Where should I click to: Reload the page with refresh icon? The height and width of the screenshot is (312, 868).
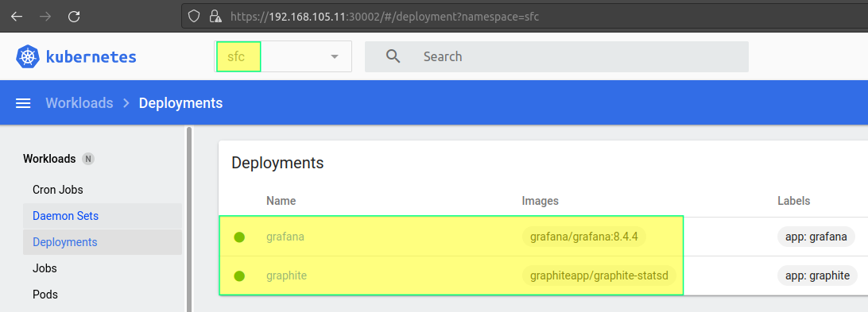74,17
